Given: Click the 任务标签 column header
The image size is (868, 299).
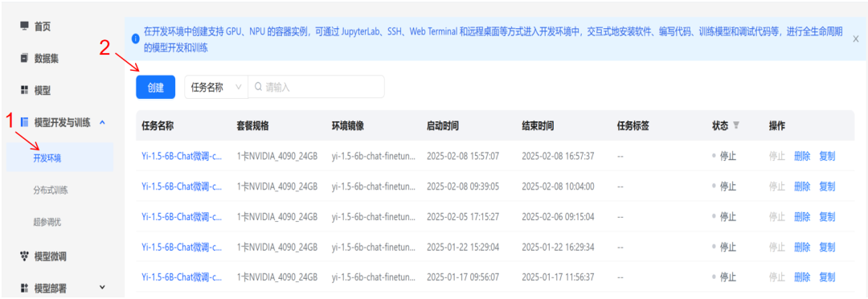Looking at the screenshot, I should (x=633, y=125).
